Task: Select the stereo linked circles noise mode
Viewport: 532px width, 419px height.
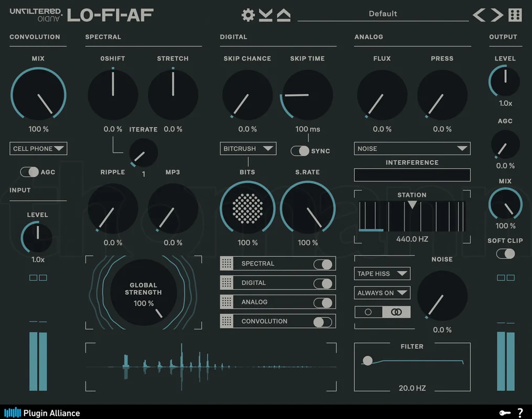Action: coord(396,312)
